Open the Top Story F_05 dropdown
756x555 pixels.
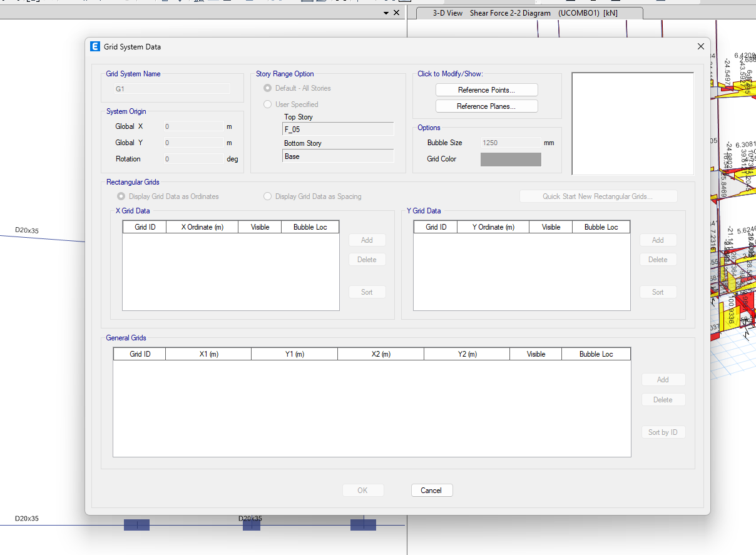[338, 130]
